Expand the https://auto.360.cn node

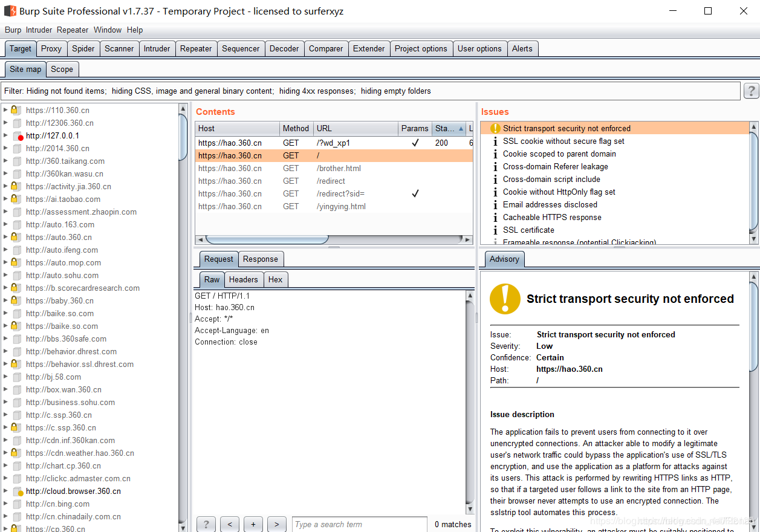pos(6,237)
